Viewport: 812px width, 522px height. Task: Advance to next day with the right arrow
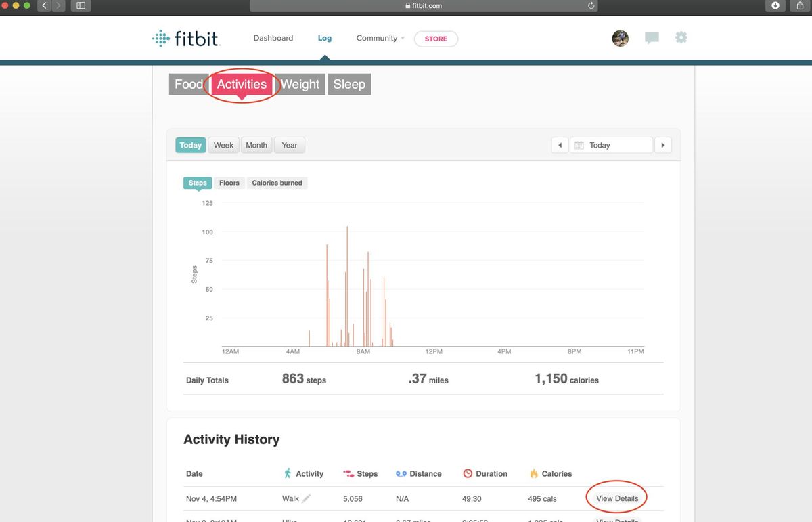click(662, 145)
